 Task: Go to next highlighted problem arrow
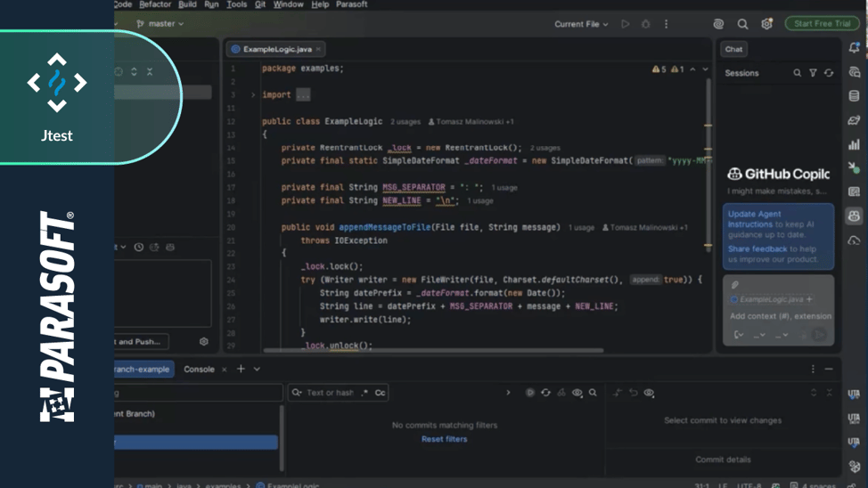pos(705,69)
